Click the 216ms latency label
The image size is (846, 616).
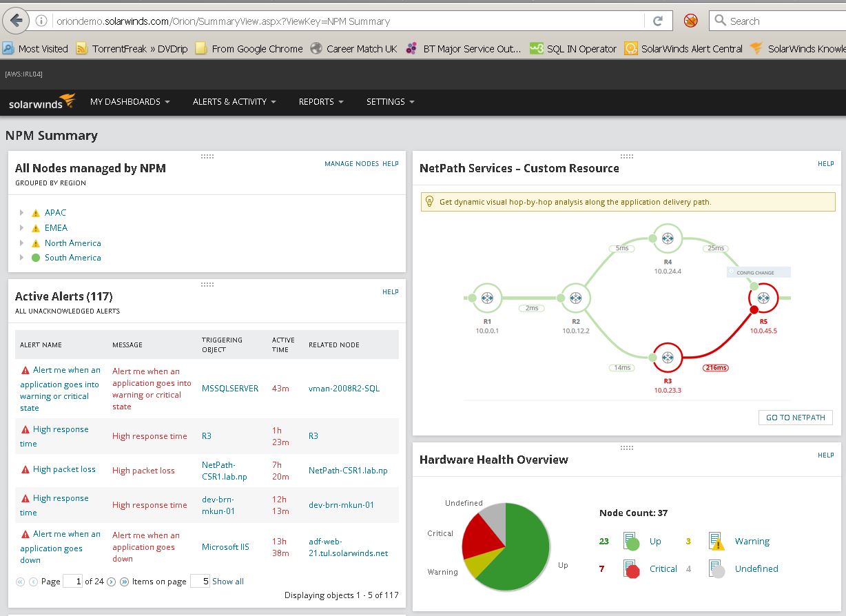716,368
